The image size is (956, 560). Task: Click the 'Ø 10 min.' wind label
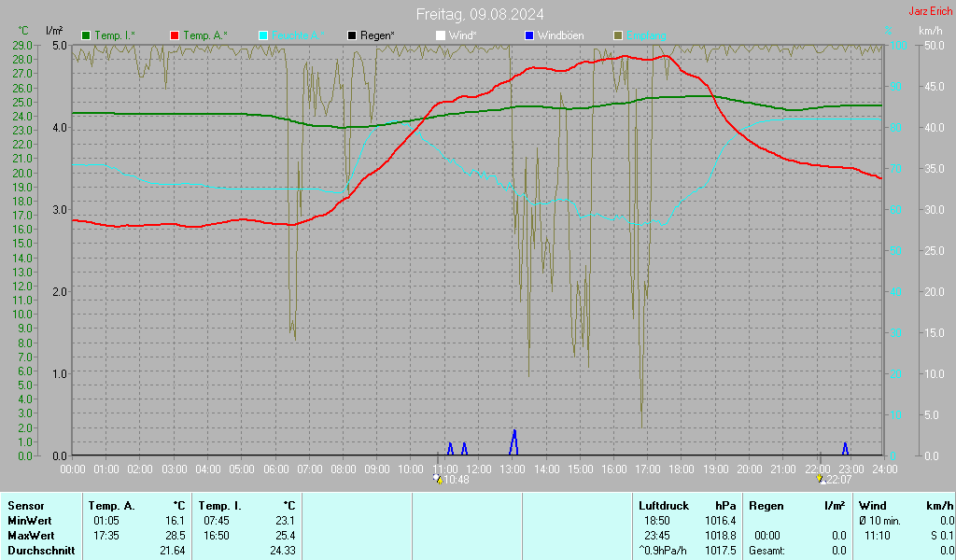879,521
